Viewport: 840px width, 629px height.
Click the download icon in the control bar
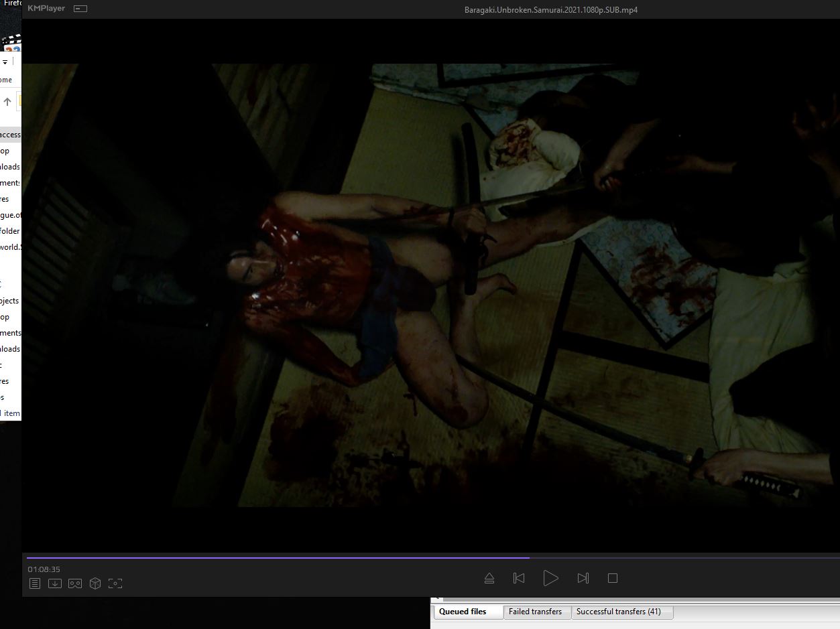tap(55, 583)
